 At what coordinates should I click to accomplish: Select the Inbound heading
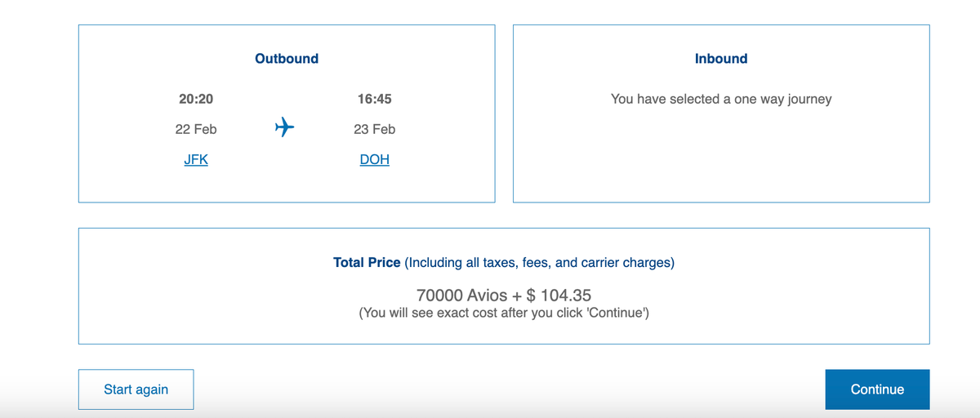pyautogui.click(x=721, y=59)
